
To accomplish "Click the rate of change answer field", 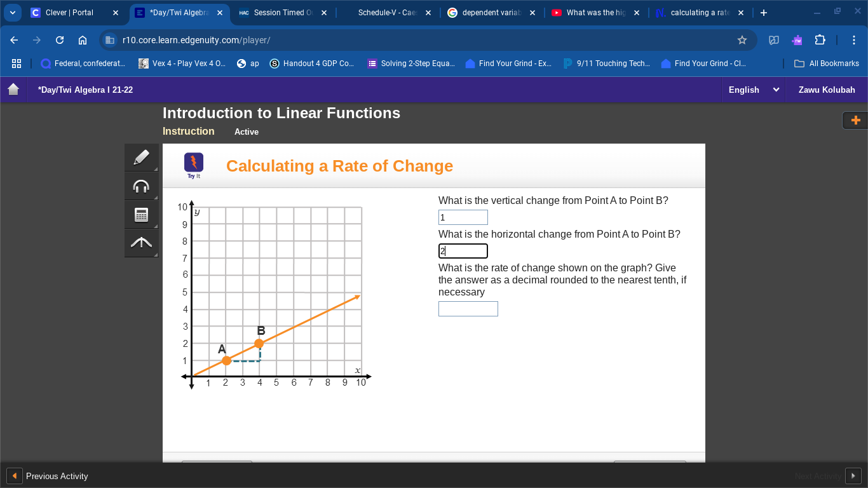I will (x=468, y=309).
